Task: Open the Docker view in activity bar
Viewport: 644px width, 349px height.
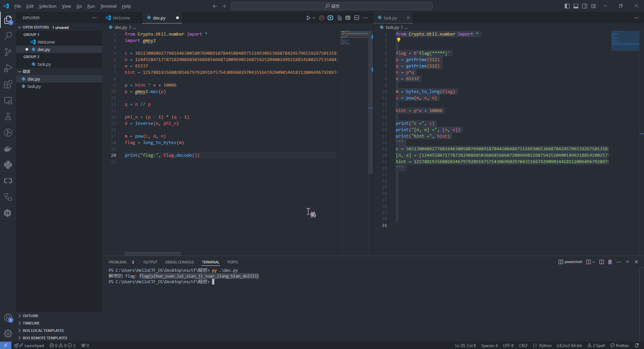Action: click(x=8, y=149)
